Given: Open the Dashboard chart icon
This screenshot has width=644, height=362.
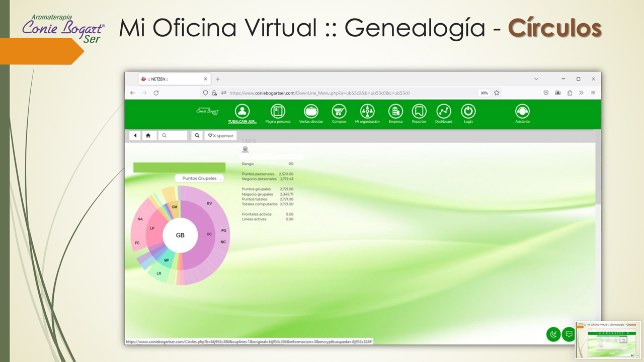Looking at the screenshot, I should click(444, 111).
